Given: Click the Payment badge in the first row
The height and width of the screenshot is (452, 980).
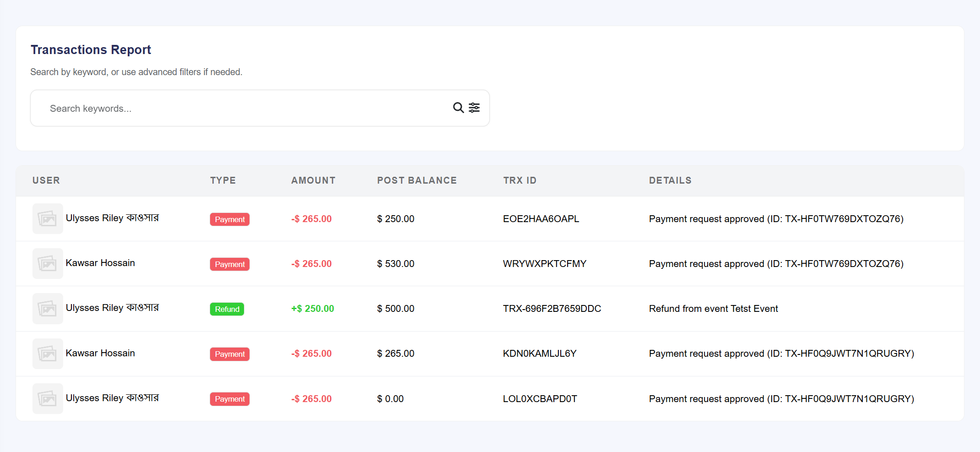Looking at the screenshot, I should [x=229, y=219].
